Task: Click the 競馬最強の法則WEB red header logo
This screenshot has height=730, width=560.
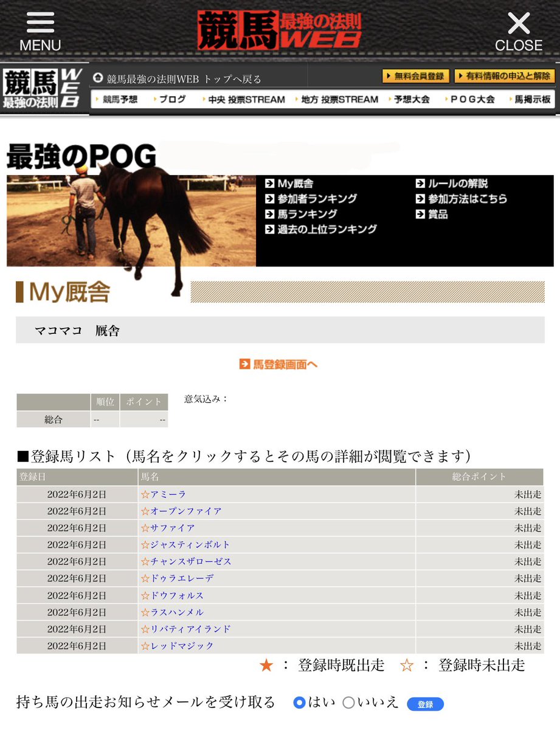Action: pos(279,30)
